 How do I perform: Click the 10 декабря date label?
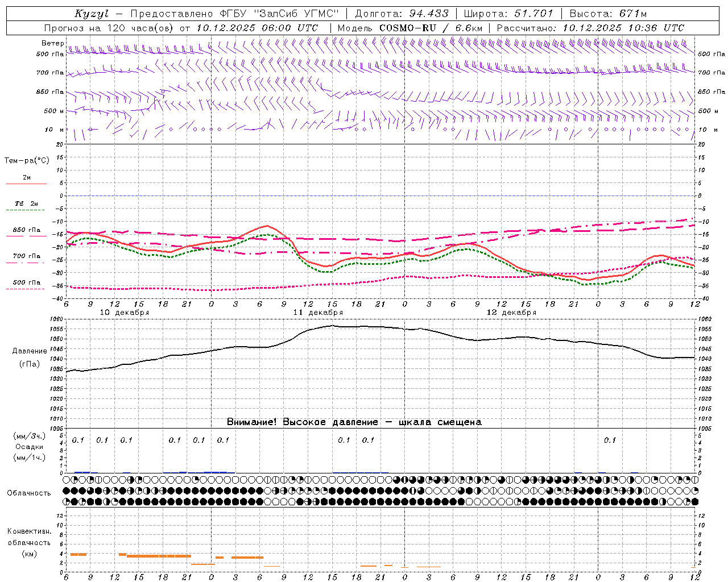pyautogui.click(x=125, y=313)
